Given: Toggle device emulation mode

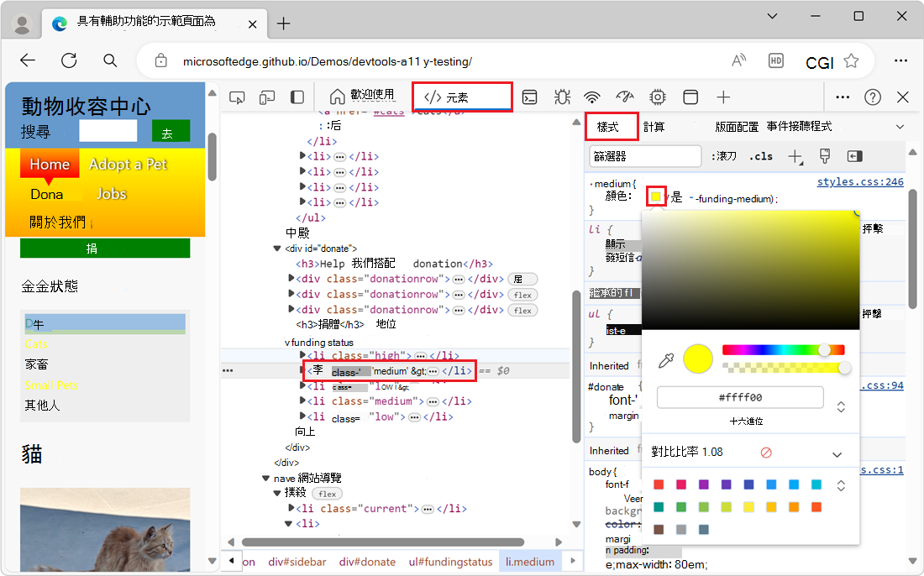Looking at the screenshot, I should click(266, 97).
